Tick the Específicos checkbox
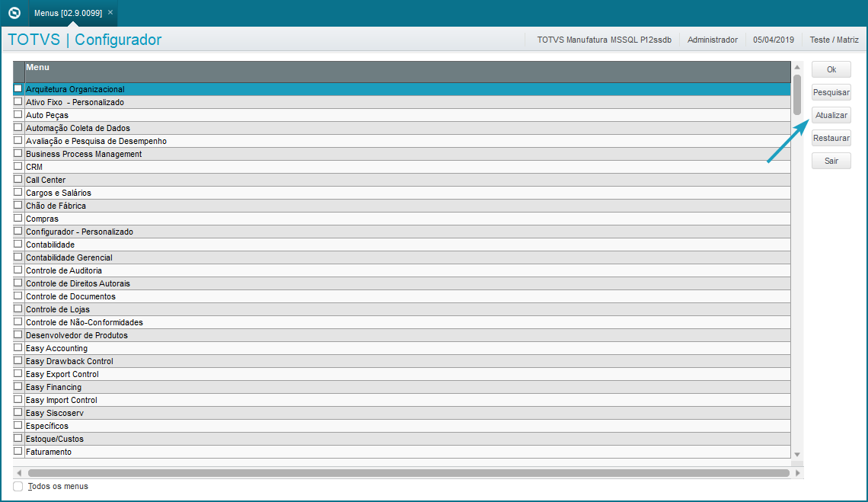 18,426
